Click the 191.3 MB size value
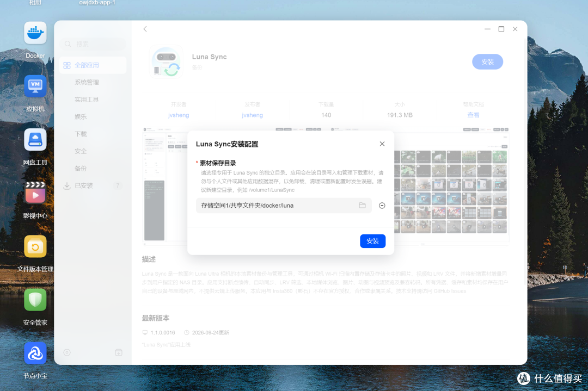Image resolution: width=588 pixels, height=391 pixels. (x=400, y=115)
